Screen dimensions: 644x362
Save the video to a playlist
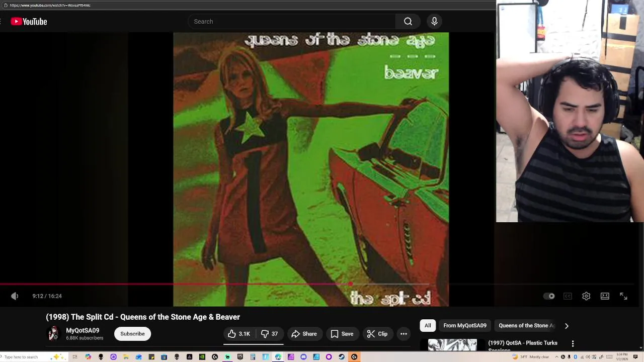pos(342,334)
